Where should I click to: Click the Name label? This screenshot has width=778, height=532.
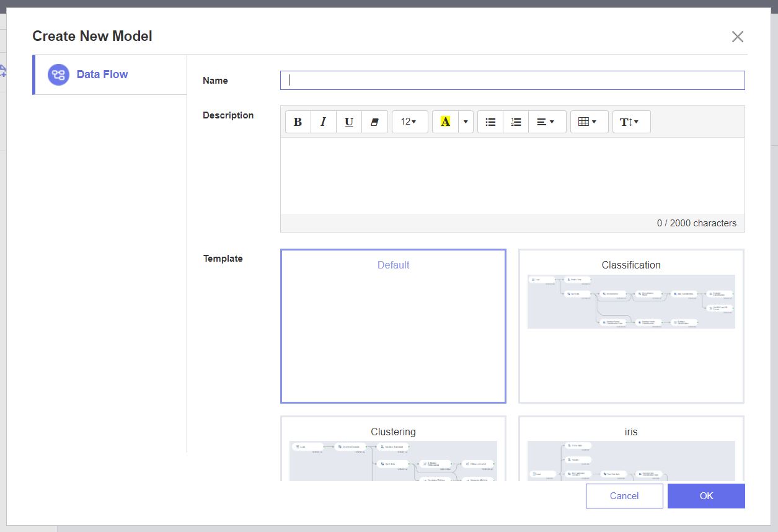point(215,81)
